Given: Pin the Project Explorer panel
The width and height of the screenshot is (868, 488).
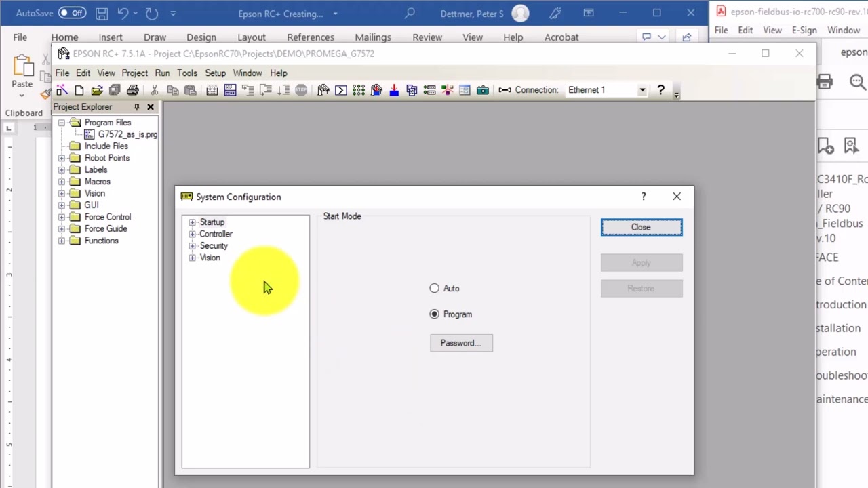Looking at the screenshot, I should 136,107.
